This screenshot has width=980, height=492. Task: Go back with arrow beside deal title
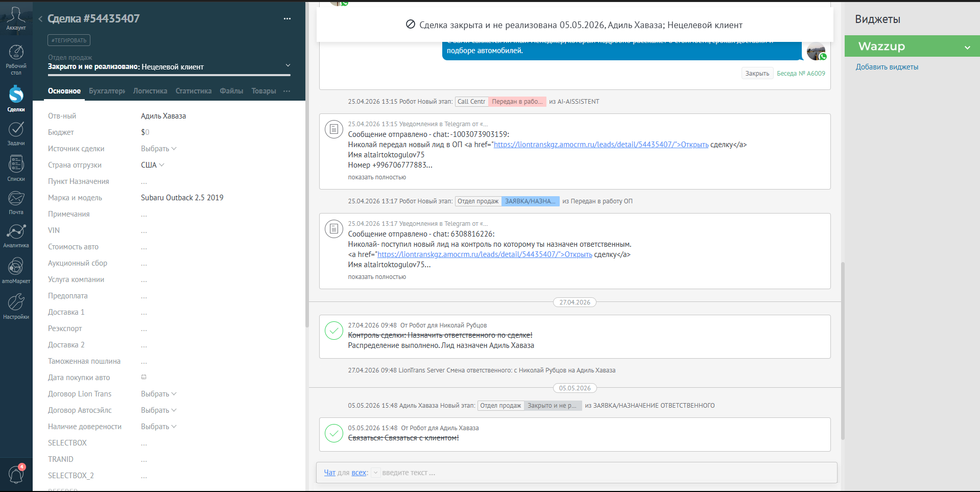40,19
